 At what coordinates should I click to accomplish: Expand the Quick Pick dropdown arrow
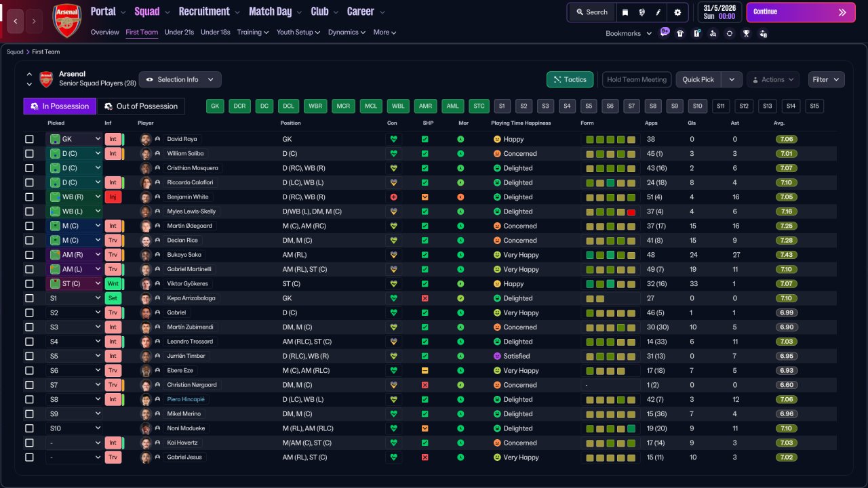pyautogui.click(x=731, y=79)
